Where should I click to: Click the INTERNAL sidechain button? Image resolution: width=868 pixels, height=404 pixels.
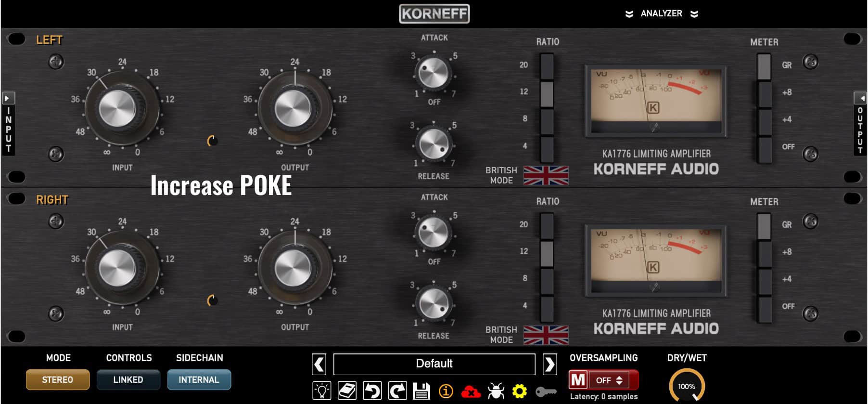click(199, 379)
